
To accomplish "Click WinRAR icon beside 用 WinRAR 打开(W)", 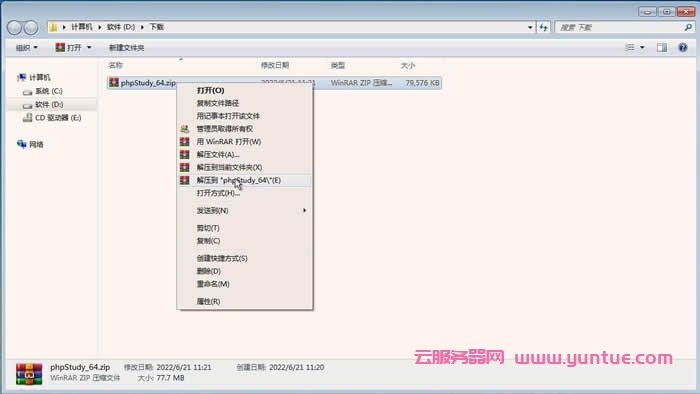I will click(x=184, y=142).
